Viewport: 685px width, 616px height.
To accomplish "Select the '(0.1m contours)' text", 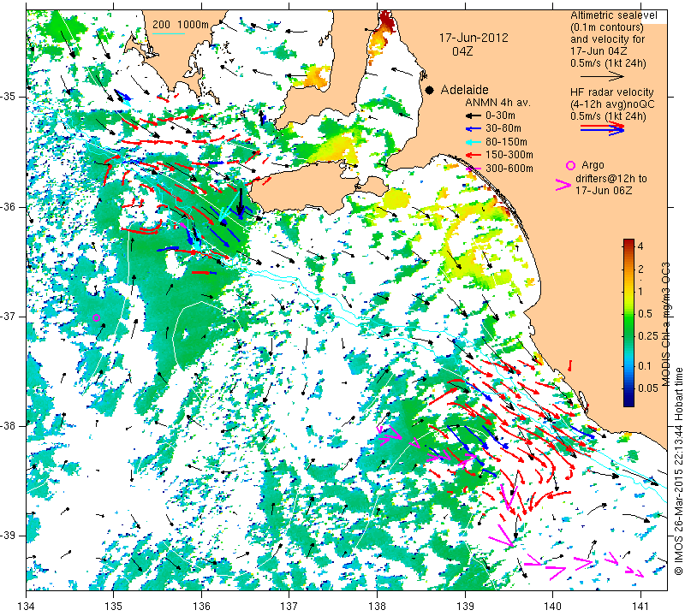I will coord(607,27).
